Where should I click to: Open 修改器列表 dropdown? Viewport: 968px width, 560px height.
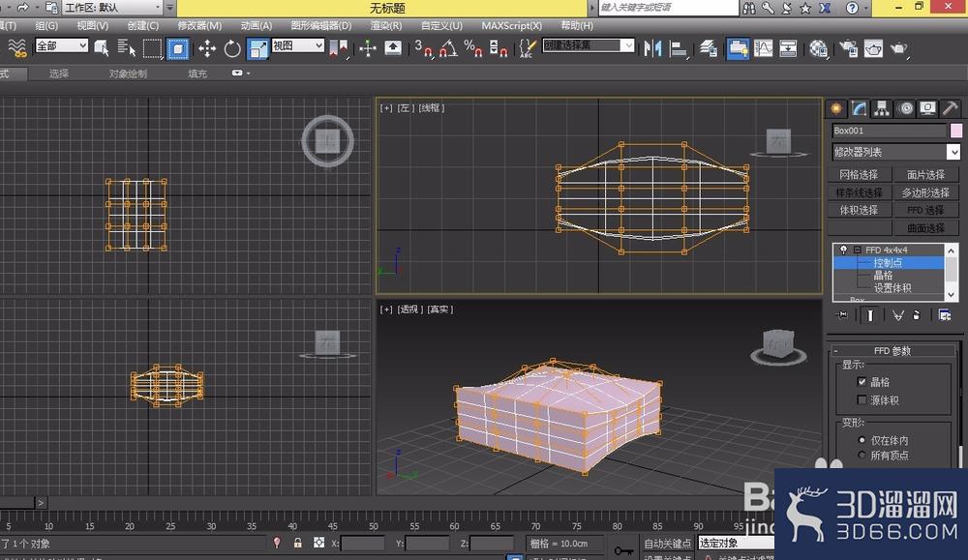coord(895,152)
